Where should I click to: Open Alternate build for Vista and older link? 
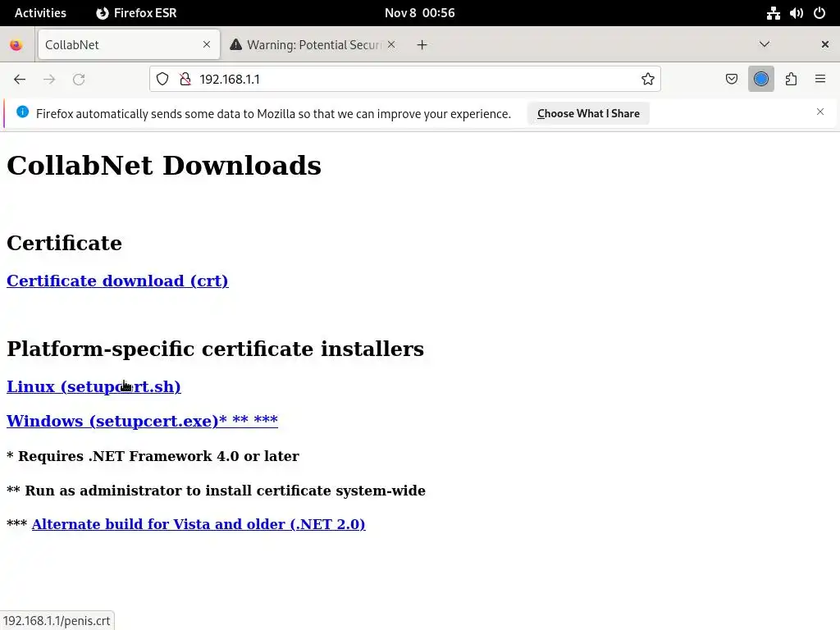coord(199,524)
